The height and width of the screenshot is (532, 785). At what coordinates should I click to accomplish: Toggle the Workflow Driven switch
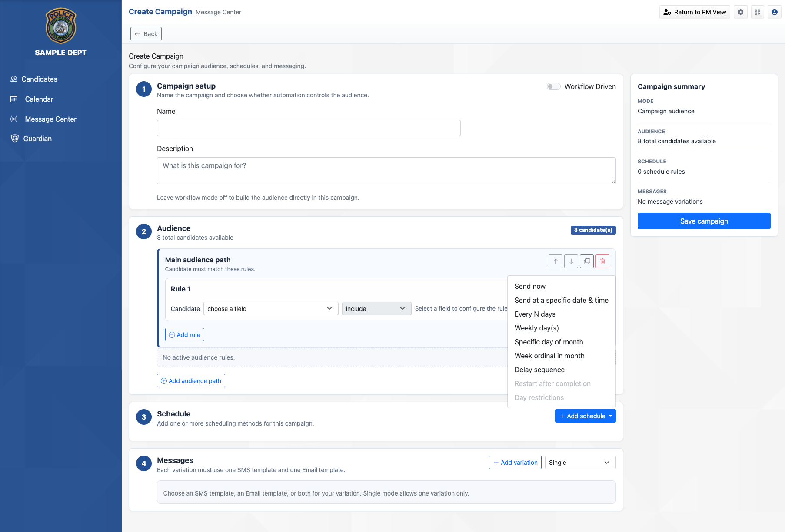tap(553, 86)
